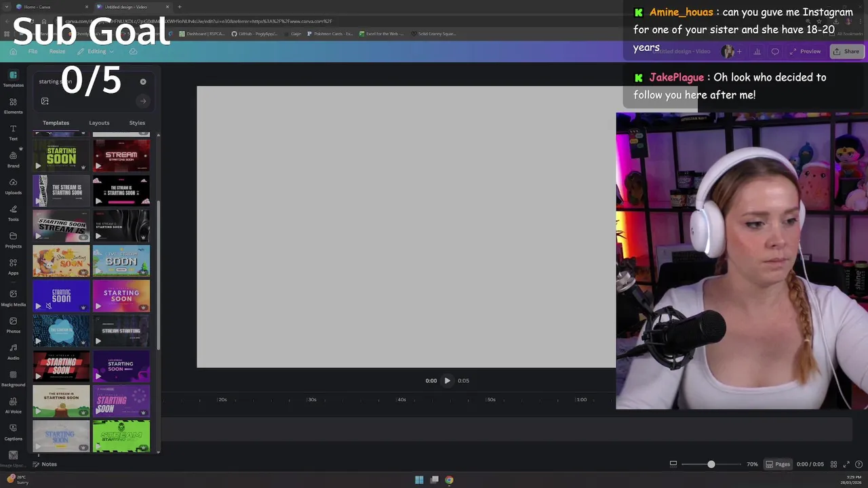The height and width of the screenshot is (488, 868).
Task: Click the template search input field
Action: tap(85, 81)
